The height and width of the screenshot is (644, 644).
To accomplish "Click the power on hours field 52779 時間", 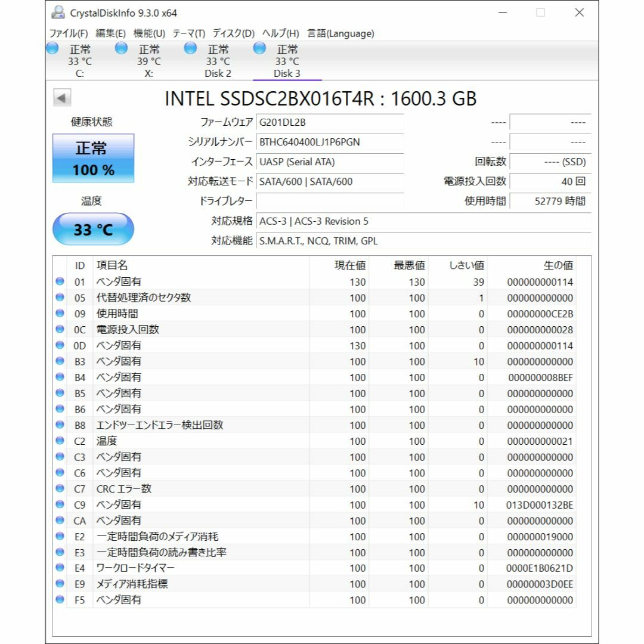I will click(x=550, y=202).
